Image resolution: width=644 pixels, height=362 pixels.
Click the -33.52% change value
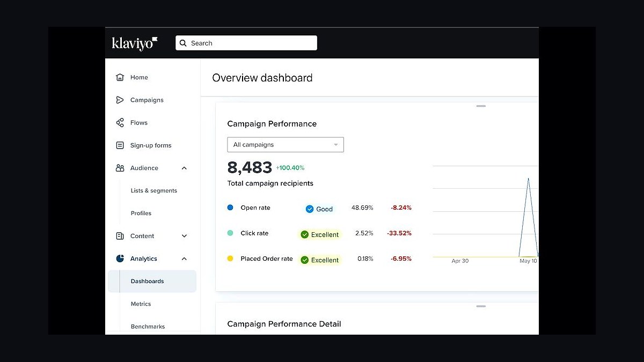point(399,233)
